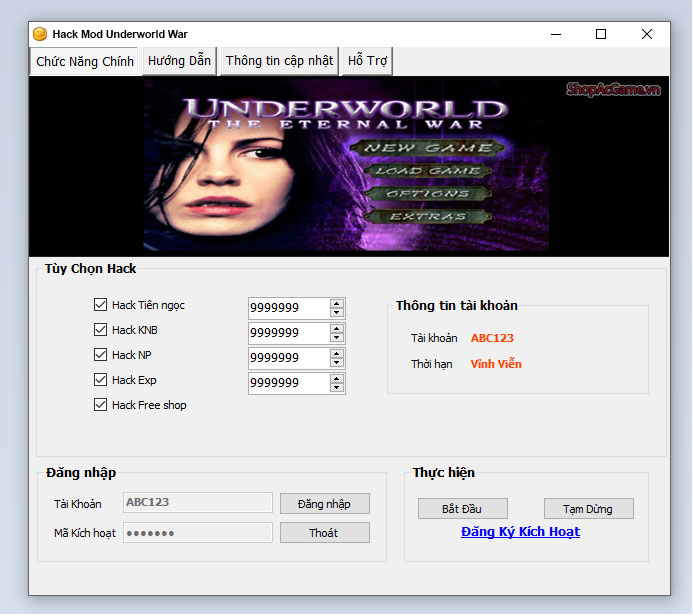Decrease the Hack NP value with down arrow
The width and height of the screenshot is (693, 616).
point(337,363)
